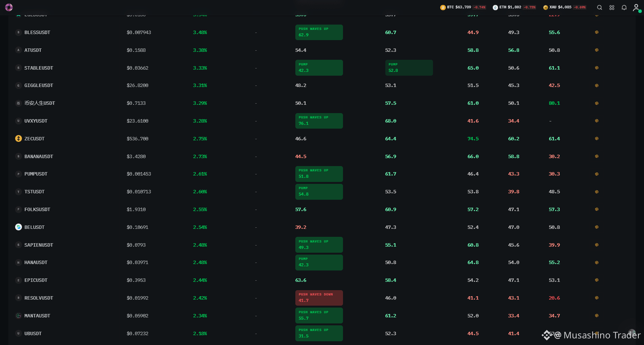Click the Pump 52.8 badge for STABLEUSDT
The image size is (644, 345).
(x=409, y=68)
